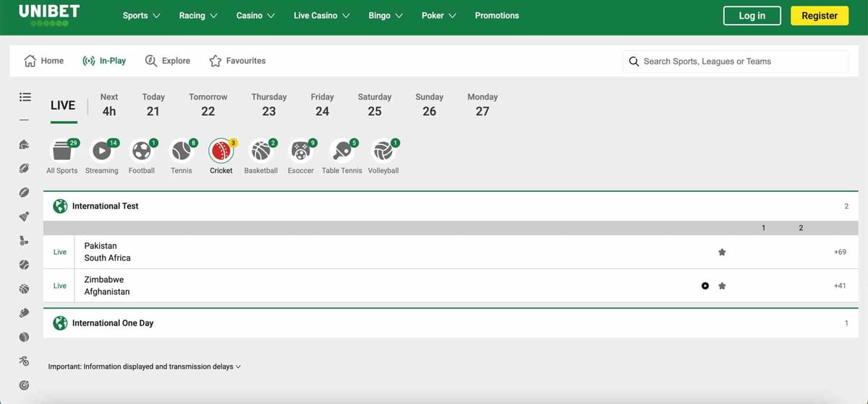868x404 pixels.
Task: Select the darts target sidebar icon
Action: coord(25,385)
